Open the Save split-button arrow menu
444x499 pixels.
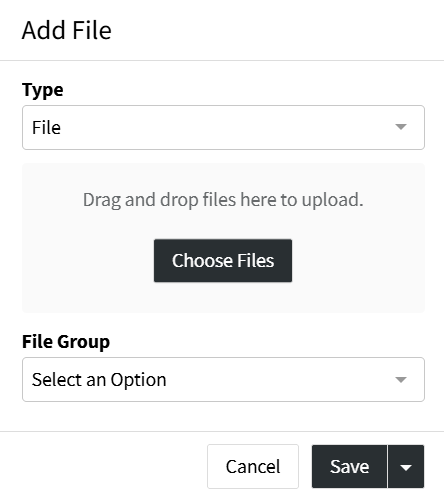click(406, 466)
